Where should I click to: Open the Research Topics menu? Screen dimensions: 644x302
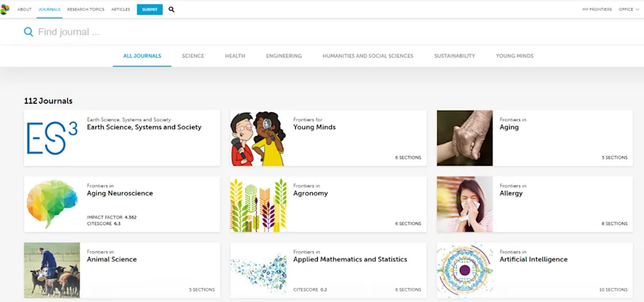[86, 9]
